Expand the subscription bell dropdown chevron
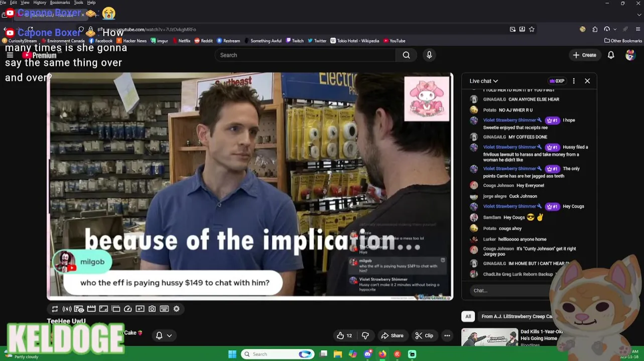644x361 pixels. pyautogui.click(x=170, y=335)
